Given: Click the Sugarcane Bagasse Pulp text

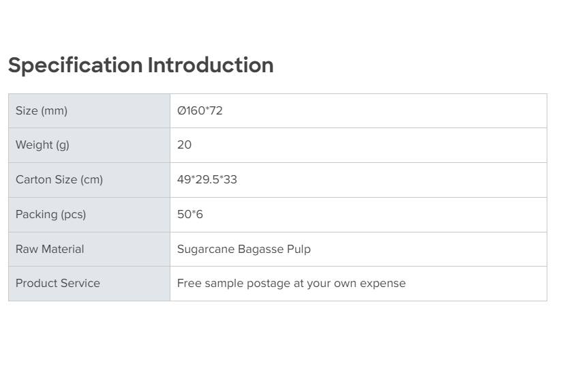Looking at the screenshot, I should point(243,249).
